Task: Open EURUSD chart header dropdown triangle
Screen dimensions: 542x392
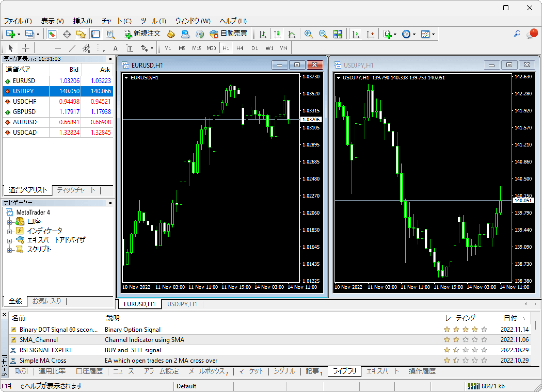Action: coord(126,78)
